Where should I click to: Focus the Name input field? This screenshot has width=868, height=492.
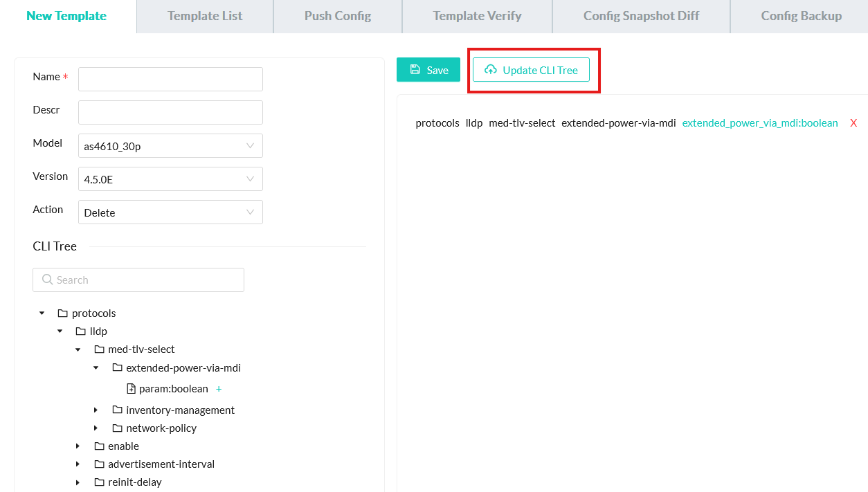(170, 79)
